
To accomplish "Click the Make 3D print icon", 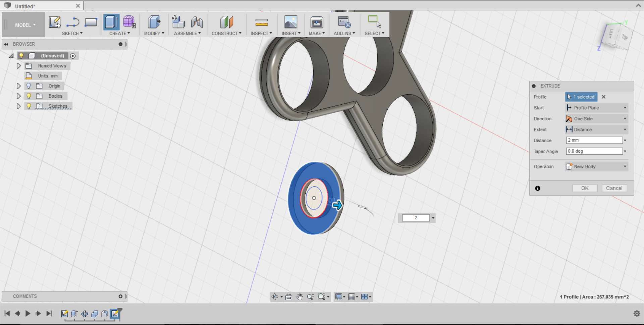I will coord(317,22).
